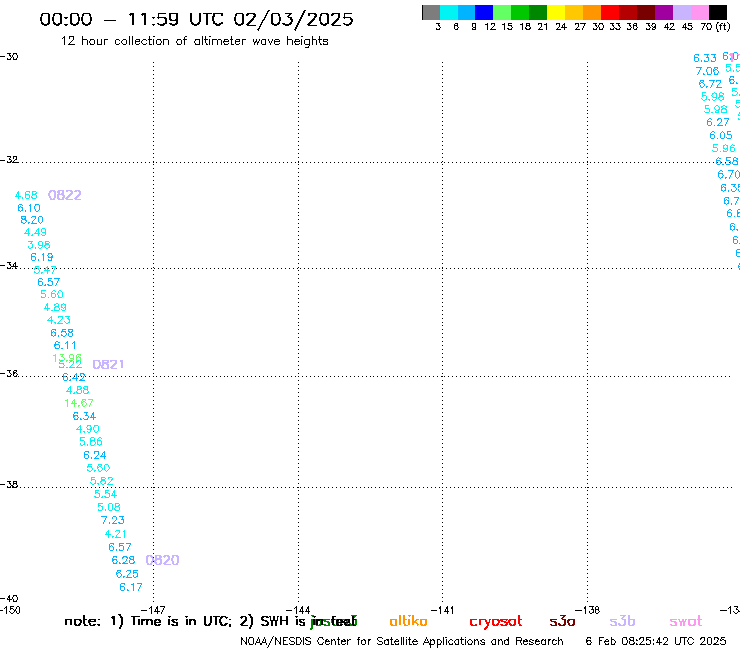Screen dimensions: 740x650
Task: Click the orange 30 ft legend swatch
Action: tap(592, 12)
